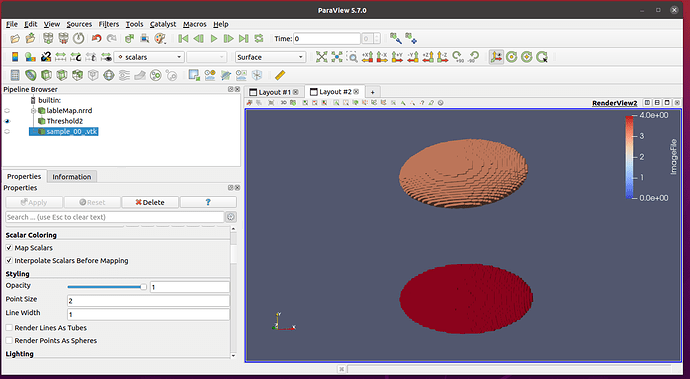
Task: Open the color map editor icon
Action: coord(30,57)
